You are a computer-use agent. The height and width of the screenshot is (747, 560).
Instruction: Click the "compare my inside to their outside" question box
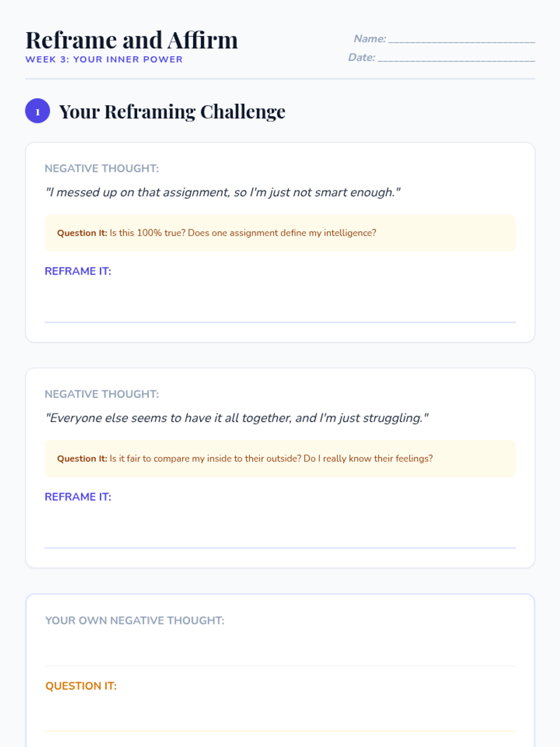pos(280,458)
